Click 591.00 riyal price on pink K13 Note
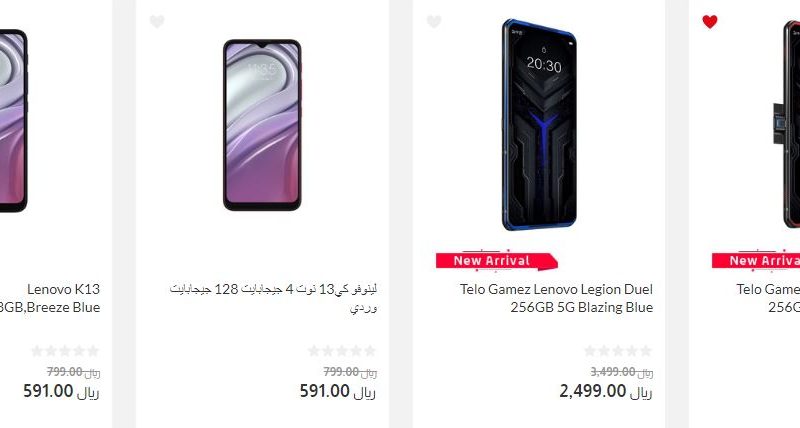This screenshot has width=800, height=428. click(x=338, y=391)
